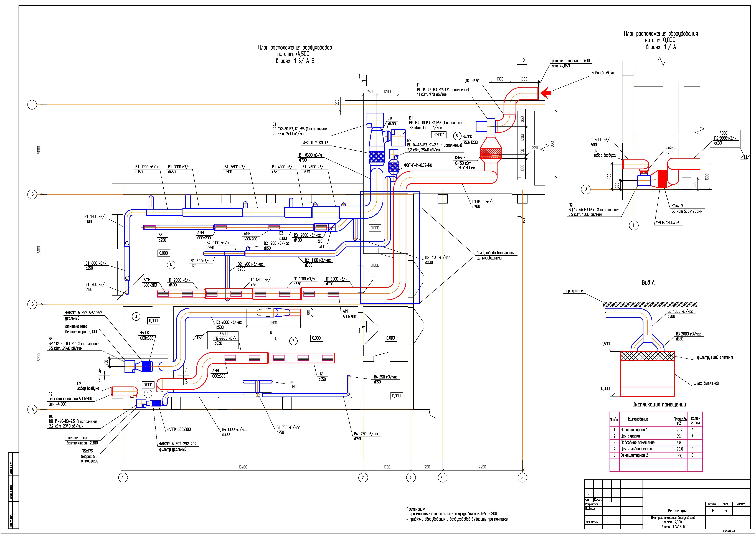Click duct label "В4 750 м3/час"

[288, 427]
